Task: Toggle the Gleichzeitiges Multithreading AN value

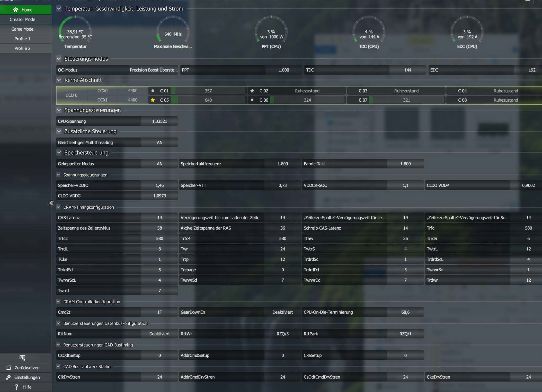Action: (159, 142)
